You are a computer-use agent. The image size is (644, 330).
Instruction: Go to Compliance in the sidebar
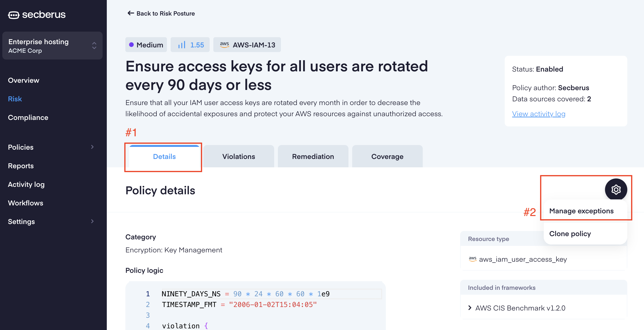click(x=28, y=117)
